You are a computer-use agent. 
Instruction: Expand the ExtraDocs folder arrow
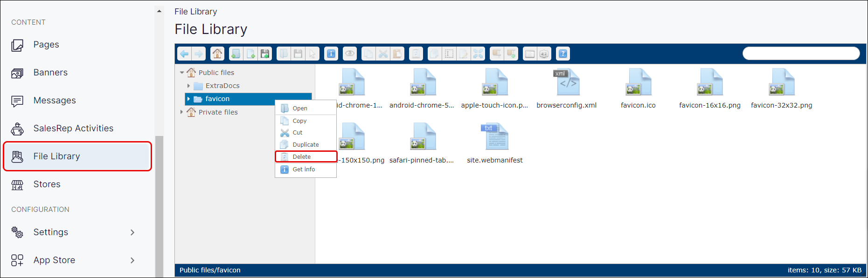pos(188,86)
